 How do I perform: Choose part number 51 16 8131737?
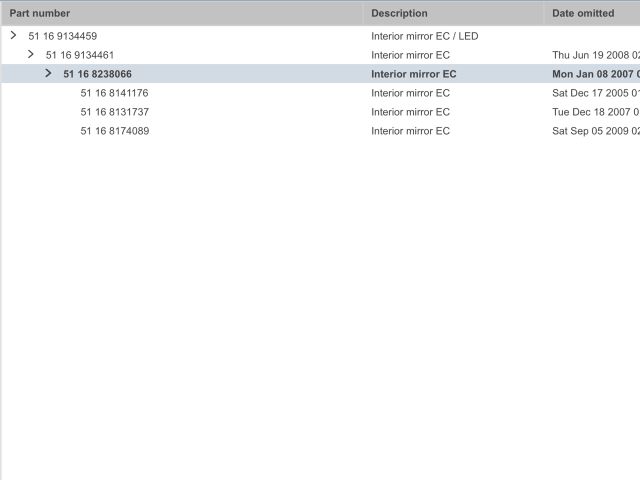coord(114,112)
